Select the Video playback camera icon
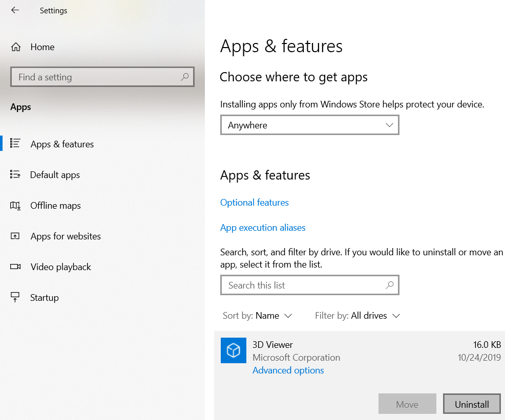The image size is (505, 420). pyautogui.click(x=15, y=267)
